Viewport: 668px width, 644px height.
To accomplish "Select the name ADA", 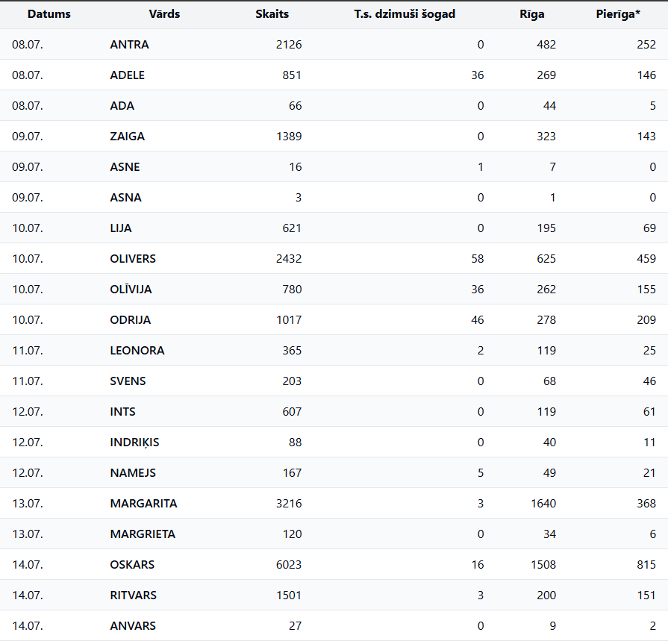I will pos(122,106).
